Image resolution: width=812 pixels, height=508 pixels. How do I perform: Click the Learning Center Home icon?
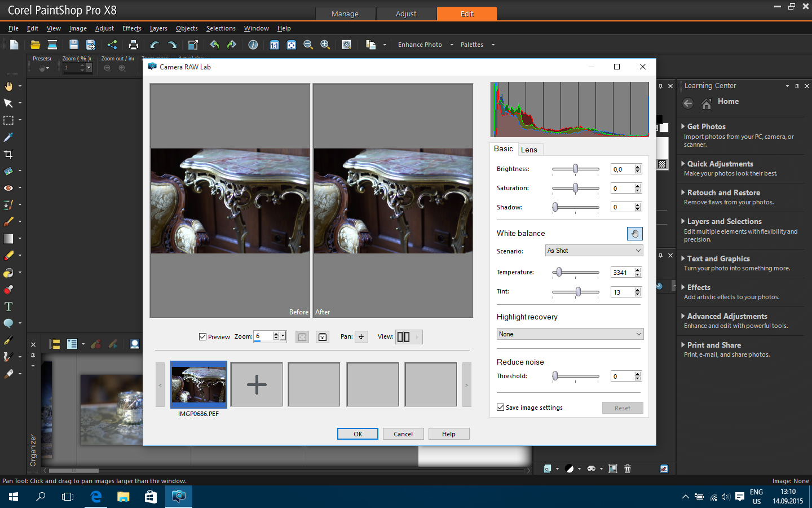pyautogui.click(x=707, y=103)
